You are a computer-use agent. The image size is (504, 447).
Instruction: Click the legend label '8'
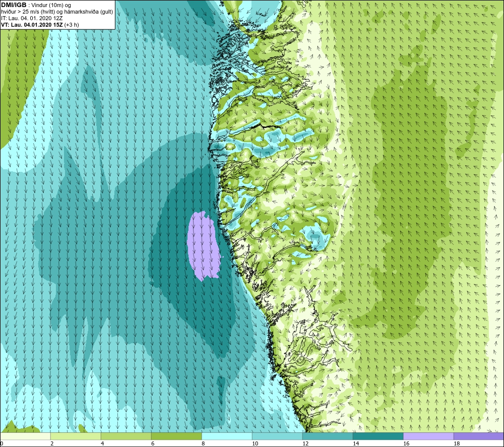point(203,444)
